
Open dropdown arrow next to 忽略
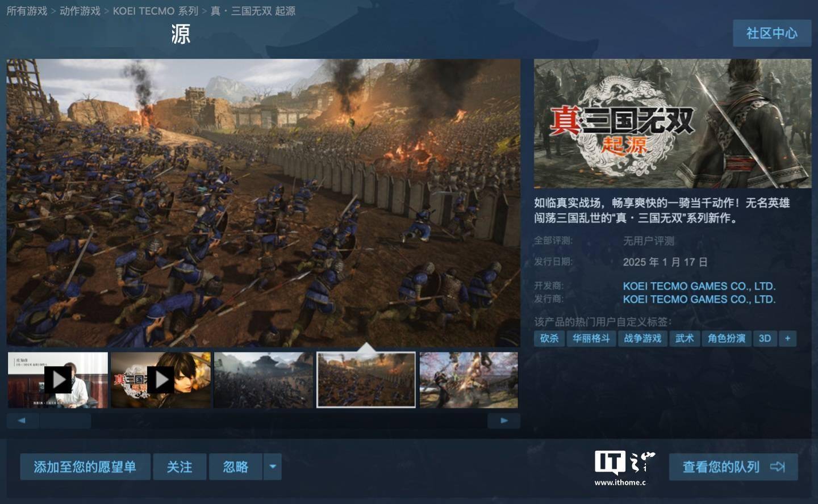(x=273, y=467)
